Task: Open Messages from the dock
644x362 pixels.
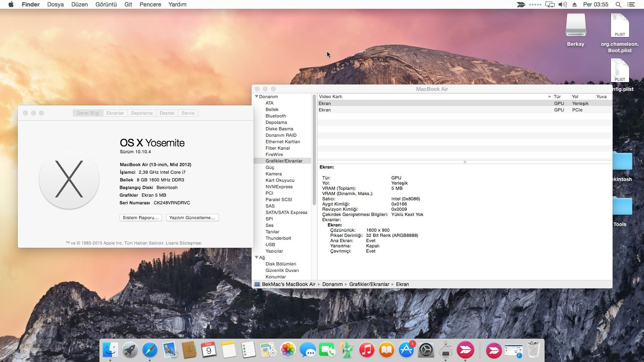Action: [x=308, y=350]
